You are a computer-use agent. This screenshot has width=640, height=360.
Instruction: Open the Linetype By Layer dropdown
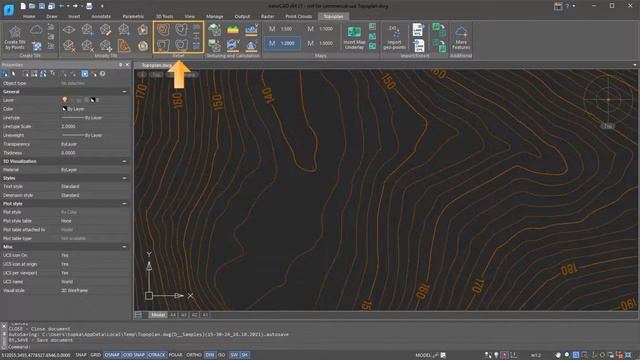pos(95,118)
